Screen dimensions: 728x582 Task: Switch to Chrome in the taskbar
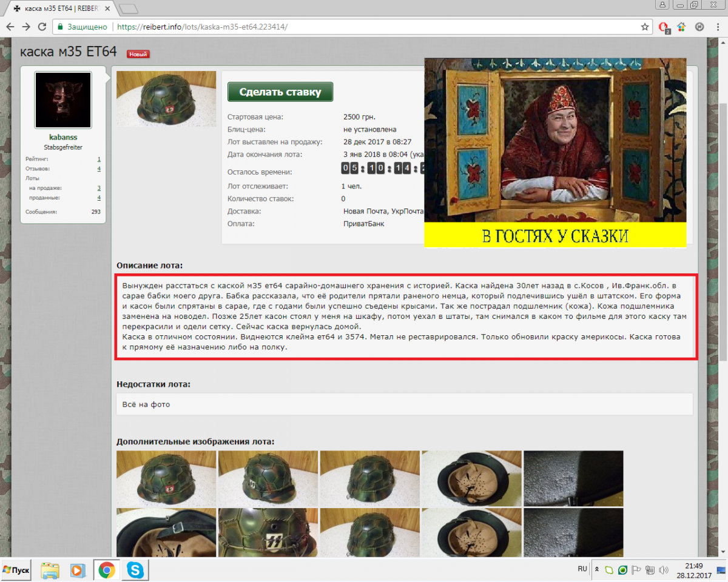107,570
